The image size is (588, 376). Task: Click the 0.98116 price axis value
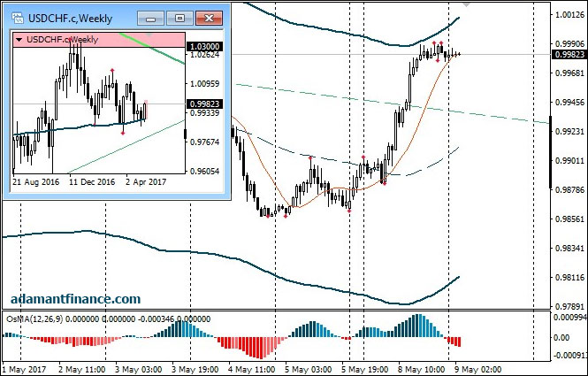click(569, 277)
